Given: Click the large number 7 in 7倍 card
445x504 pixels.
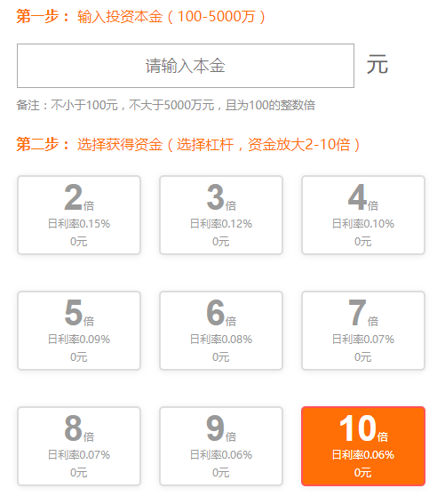Looking at the screenshot, I should pos(357,312).
